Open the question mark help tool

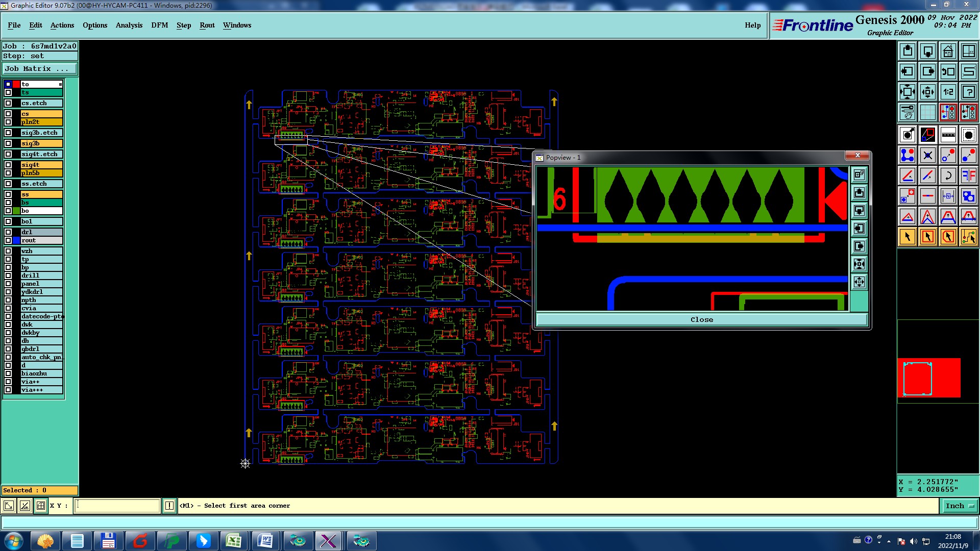968,92
